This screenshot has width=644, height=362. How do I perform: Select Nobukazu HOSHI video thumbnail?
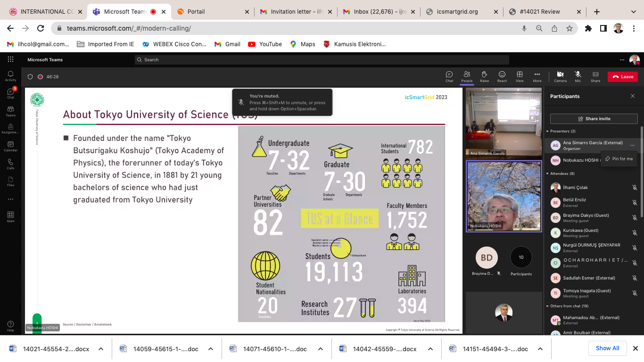point(504,197)
